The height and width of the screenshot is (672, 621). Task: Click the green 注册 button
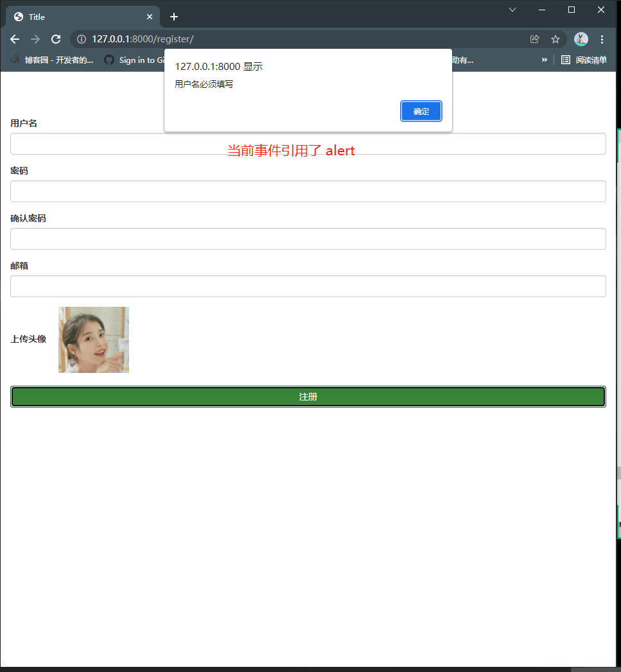pos(308,397)
